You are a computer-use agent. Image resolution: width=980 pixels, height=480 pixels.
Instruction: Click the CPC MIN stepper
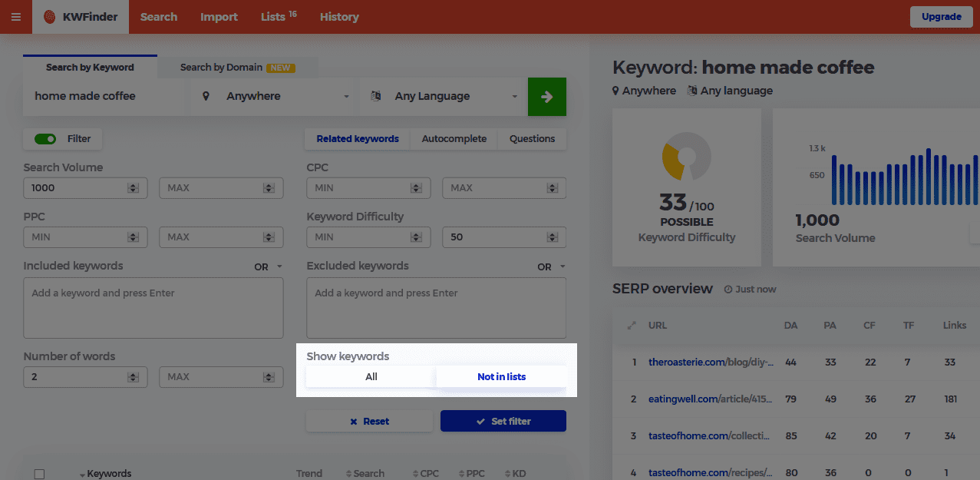416,187
